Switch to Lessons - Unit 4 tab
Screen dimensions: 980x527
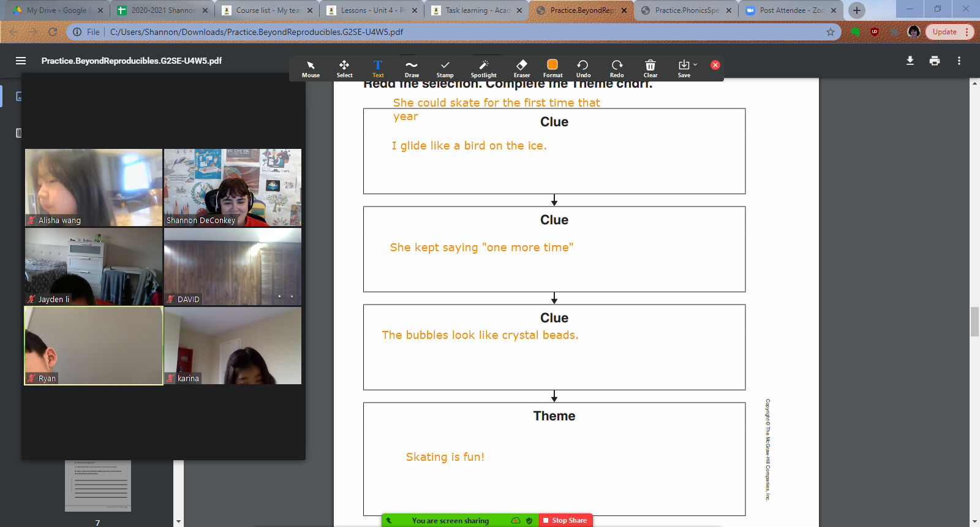pyautogui.click(x=372, y=10)
